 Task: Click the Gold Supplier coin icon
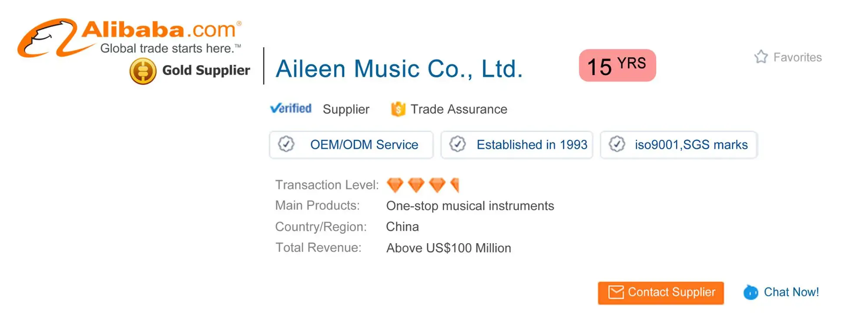[143, 71]
